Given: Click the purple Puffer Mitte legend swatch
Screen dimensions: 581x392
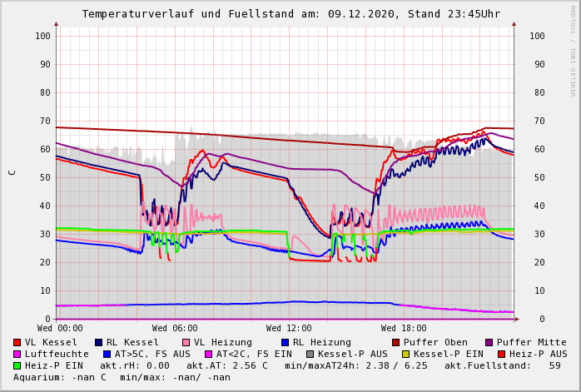Looking at the screenshot, I should coord(489,342).
